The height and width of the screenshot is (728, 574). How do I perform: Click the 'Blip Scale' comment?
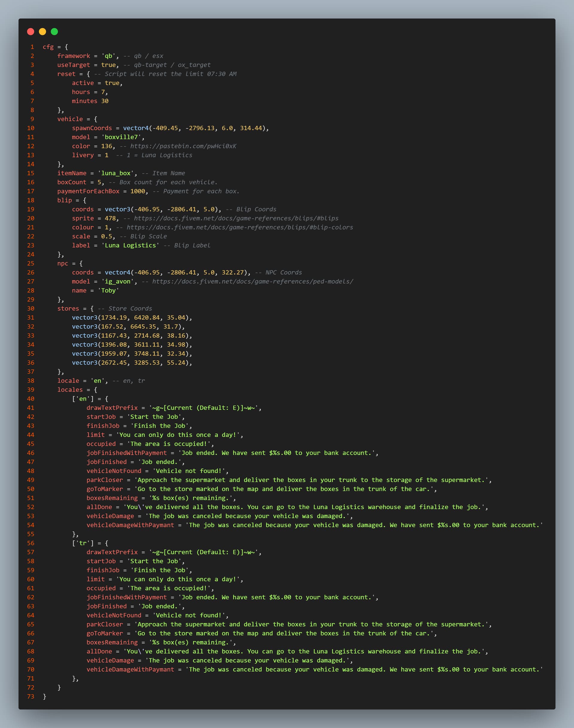(143, 236)
